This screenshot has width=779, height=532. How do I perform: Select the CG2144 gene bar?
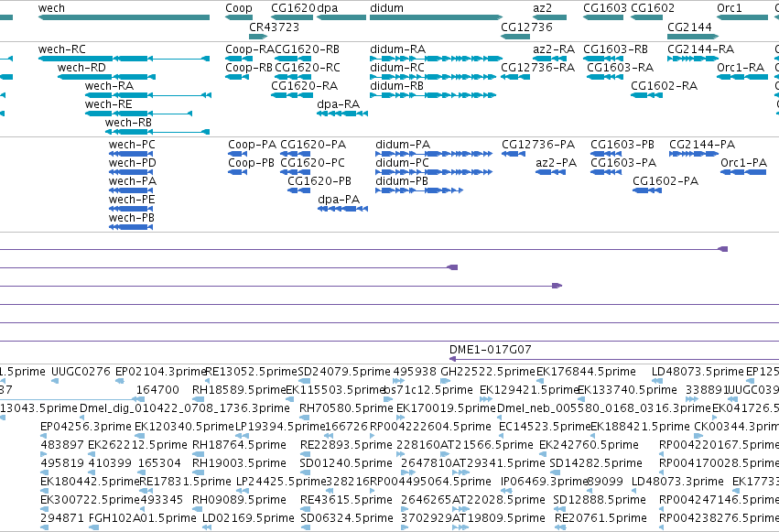(693, 37)
